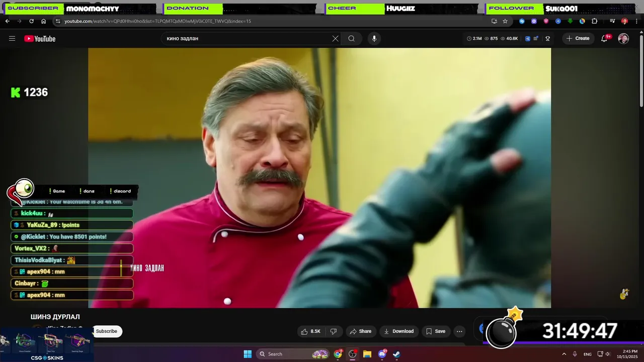
Task: Download the video
Action: pos(398,331)
